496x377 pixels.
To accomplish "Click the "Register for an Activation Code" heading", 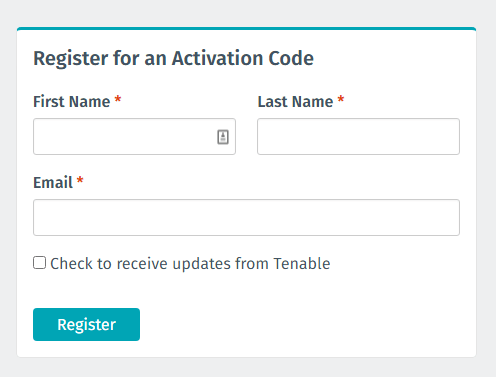I will pyautogui.click(x=173, y=58).
